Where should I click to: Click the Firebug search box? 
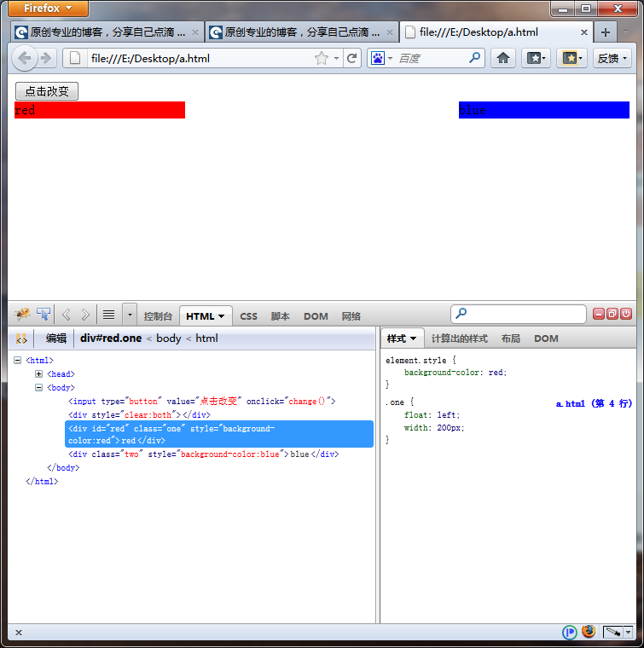pyautogui.click(x=519, y=314)
